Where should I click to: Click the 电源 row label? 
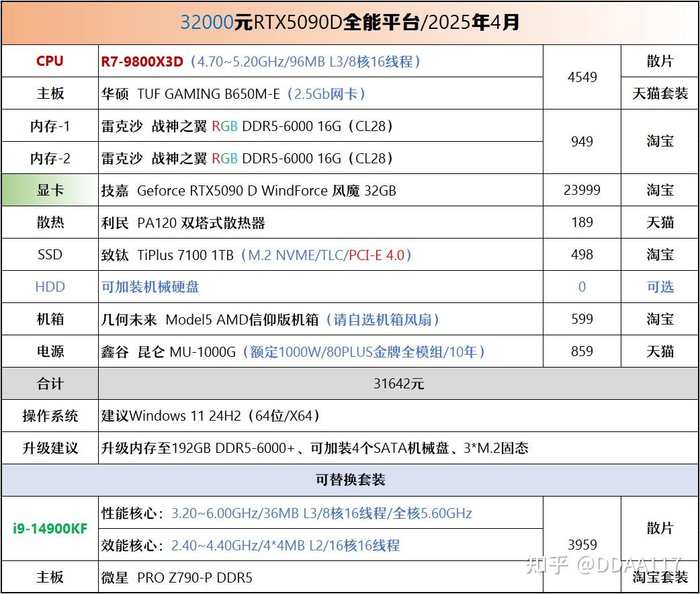tap(50, 351)
